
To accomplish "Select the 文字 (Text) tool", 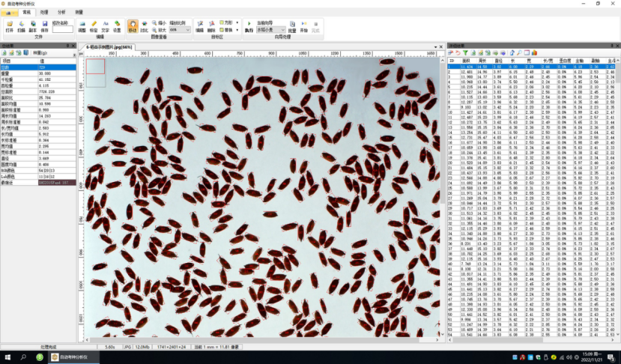I will (106, 26).
